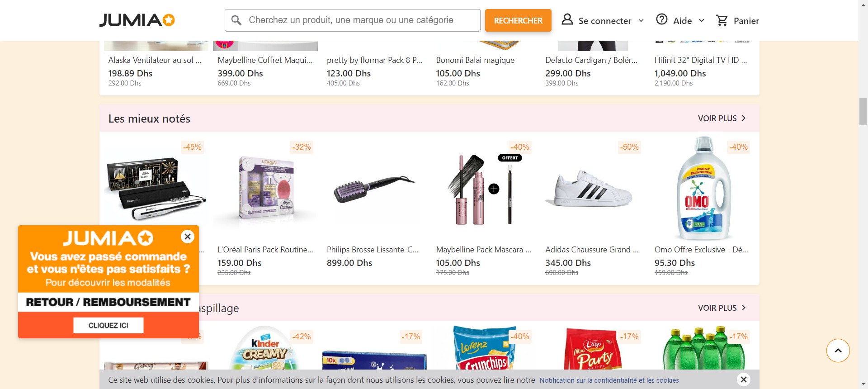
Task: Click the Jumia logo in header
Action: (x=137, y=20)
